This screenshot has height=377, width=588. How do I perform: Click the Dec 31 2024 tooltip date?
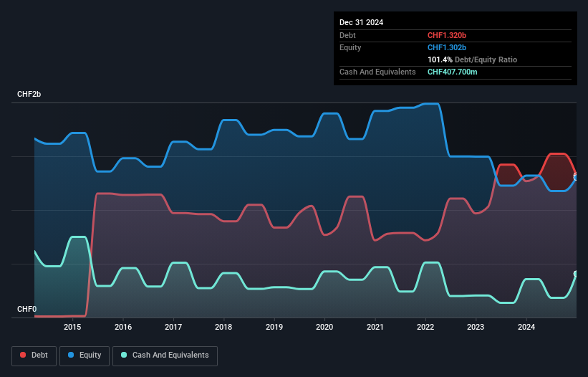[x=361, y=22]
